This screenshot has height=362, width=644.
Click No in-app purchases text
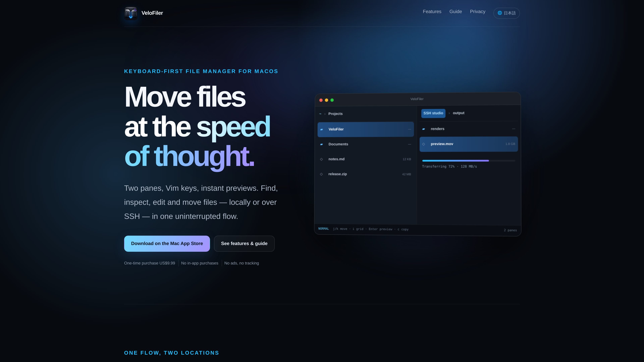[x=200, y=263]
